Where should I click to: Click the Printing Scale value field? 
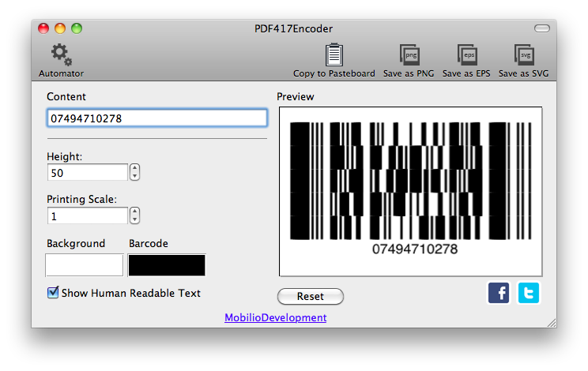coord(87,215)
